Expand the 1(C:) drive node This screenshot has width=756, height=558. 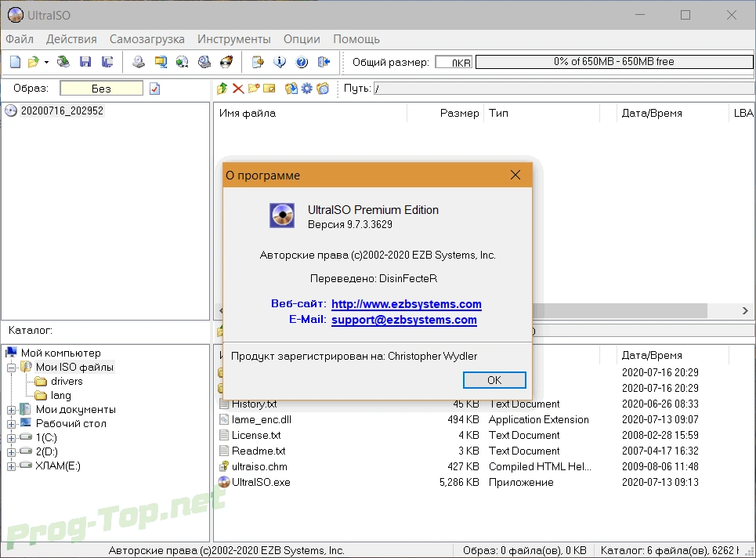[x=12, y=438]
